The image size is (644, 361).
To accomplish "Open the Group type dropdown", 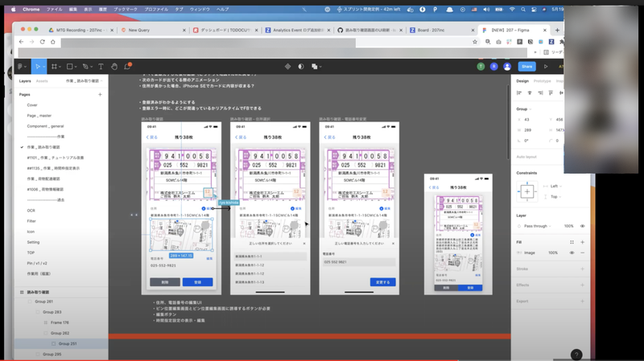I will [x=524, y=109].
